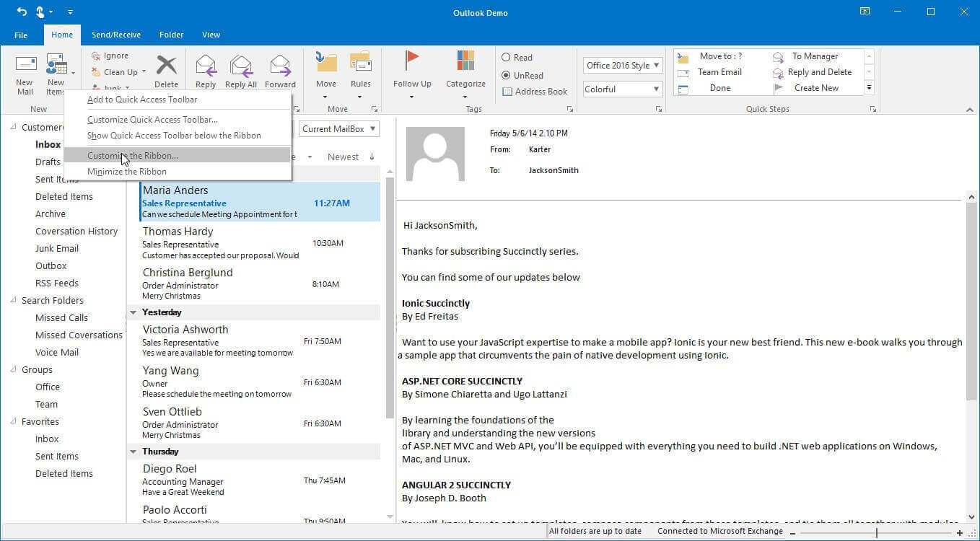Switch to the Send/Receive tab

116,35
